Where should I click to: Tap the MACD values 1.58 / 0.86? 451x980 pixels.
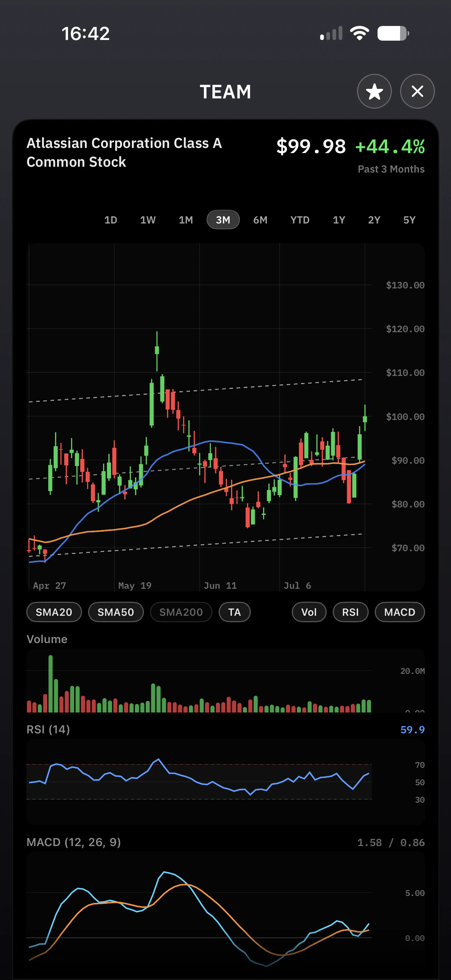click(391, 843)
